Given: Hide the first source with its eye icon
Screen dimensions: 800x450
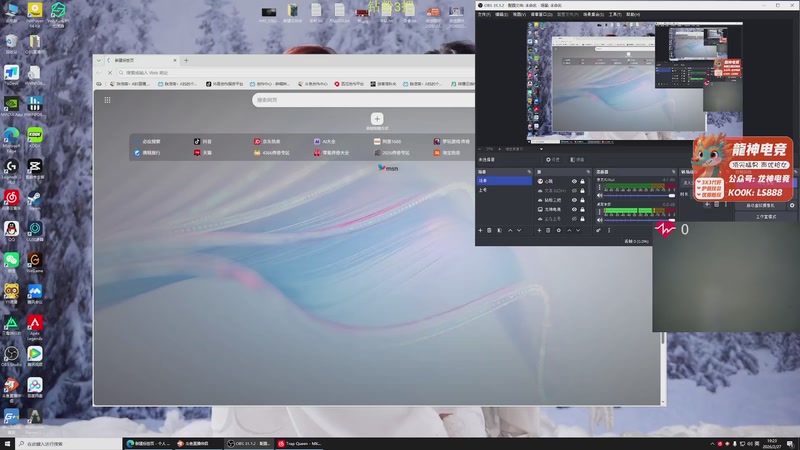Looking at the screenshot, I should click(574, 181).
